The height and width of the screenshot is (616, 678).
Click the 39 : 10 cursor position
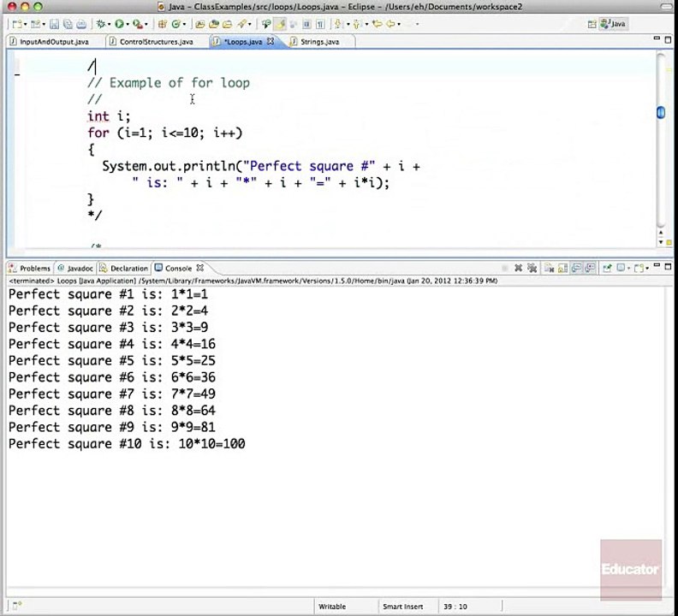(455, 607)
